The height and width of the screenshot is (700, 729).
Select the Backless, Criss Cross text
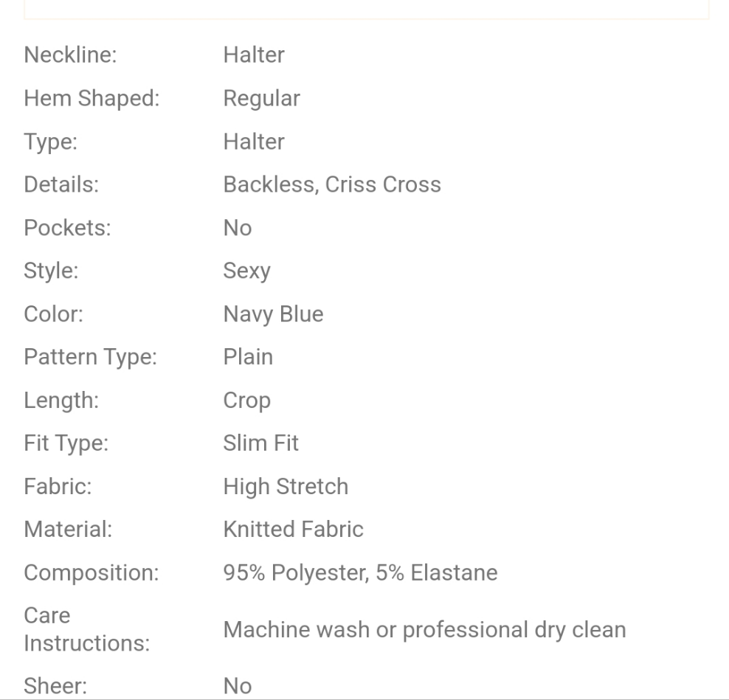332,184
